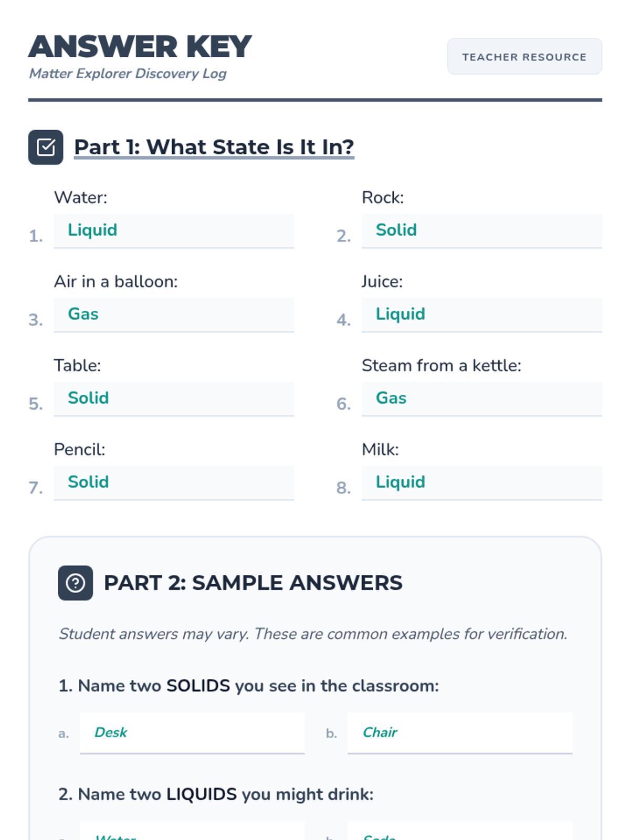Select the Table answer field showing Solid
Viewport: 630px width, 840px height.
[173, 398]
